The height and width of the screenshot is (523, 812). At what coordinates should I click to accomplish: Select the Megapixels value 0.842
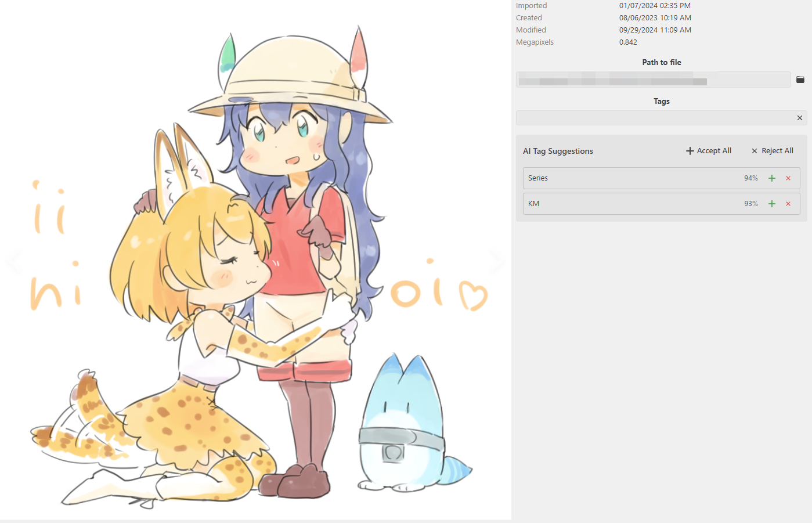click(x=628, y=42)
